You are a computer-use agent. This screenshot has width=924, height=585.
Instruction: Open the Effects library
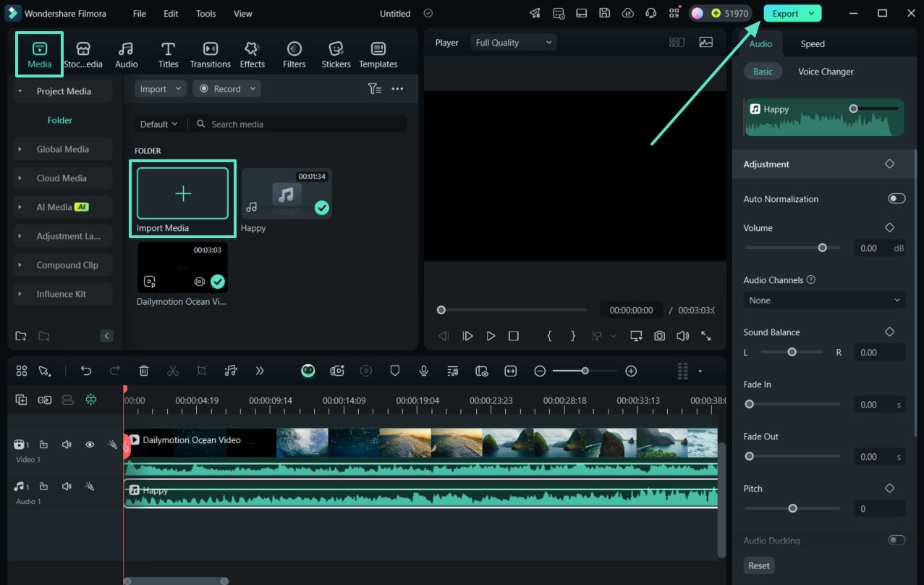coord(252,54)
